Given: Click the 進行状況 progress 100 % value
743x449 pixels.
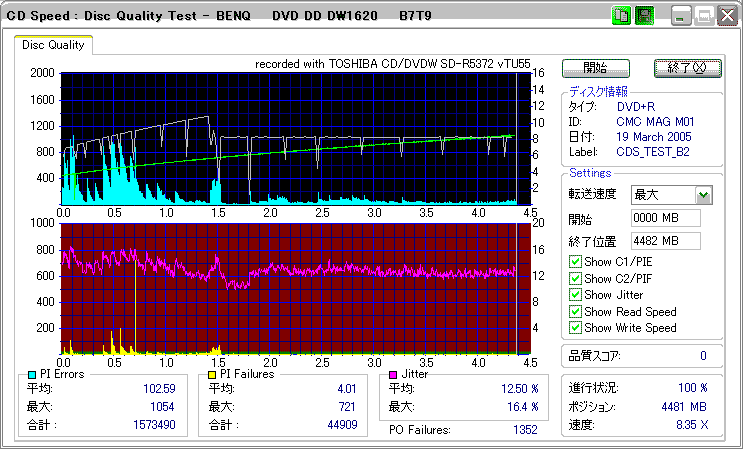Looking at the screenshot, I should [x=693, y=388].
